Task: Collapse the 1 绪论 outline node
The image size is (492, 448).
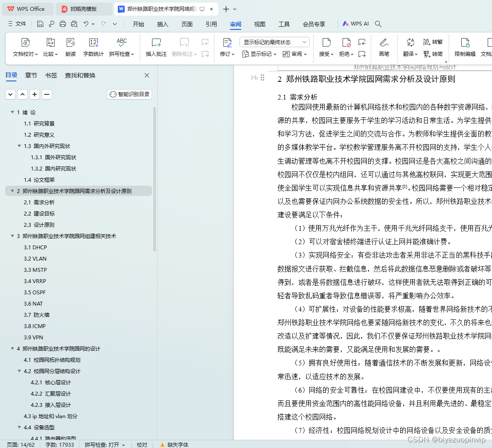Action: tap(12, 112)
